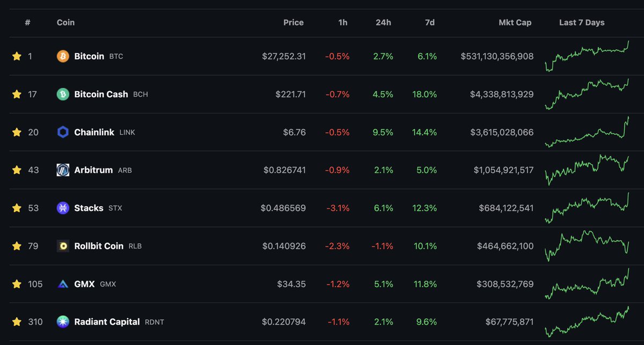Select the Radiant Capital price $0.220794
Viewport: 644px width, 345px height.
tap(284, 322)
